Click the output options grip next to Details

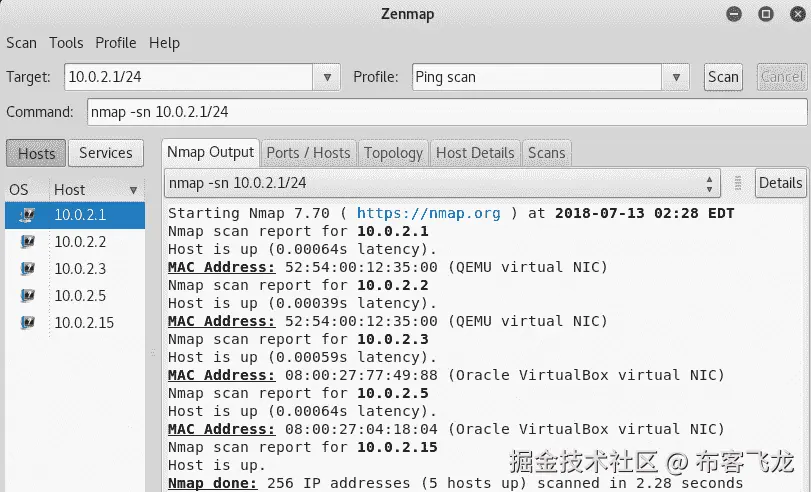click(x=738, y=183)
